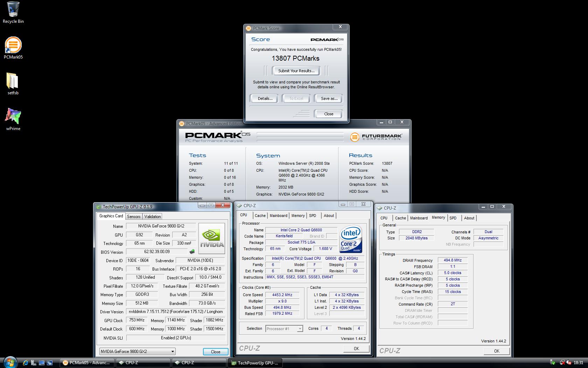This screenshot has width=588, height=368.
Task: Click the Futuremark Corporation logo
Action: click(x=376, y=137)
